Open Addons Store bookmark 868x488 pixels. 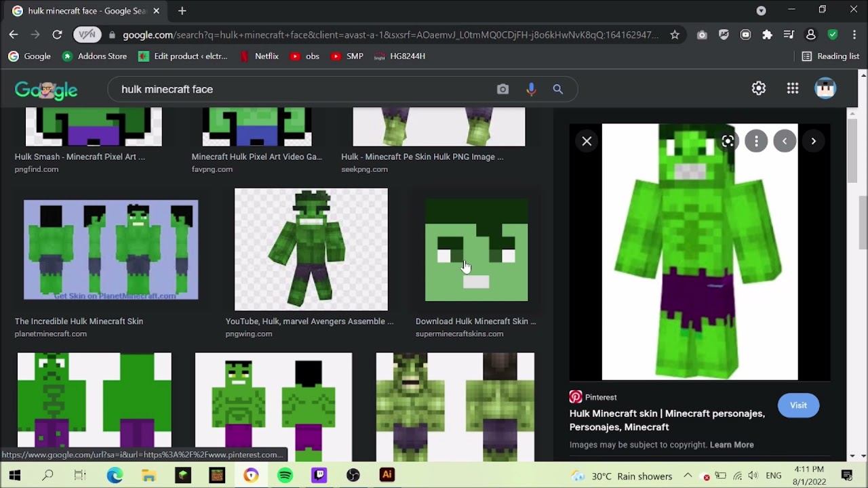94,56
